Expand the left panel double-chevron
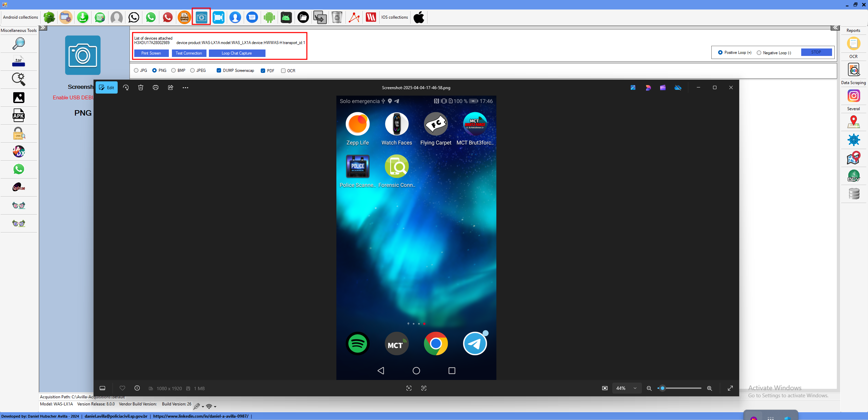Screen dimensions: 868x420 click(x=43, y=27)
